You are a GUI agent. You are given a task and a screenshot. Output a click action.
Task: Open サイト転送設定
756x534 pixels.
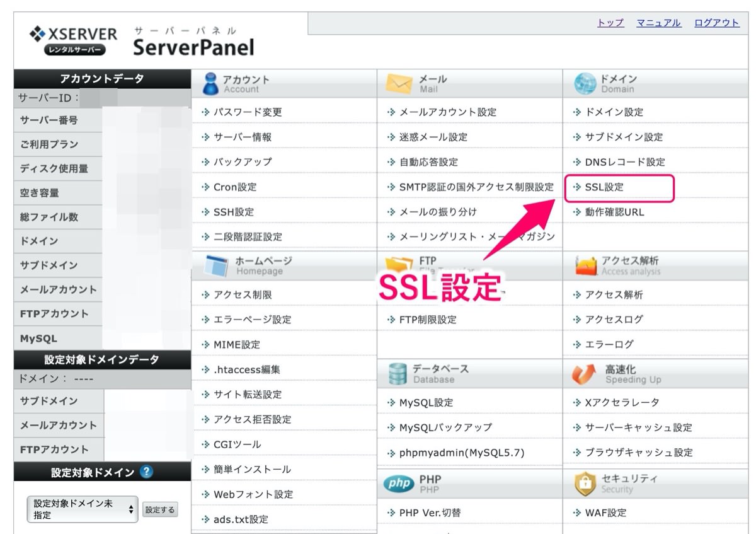pyautogui.click(x=248, y=395)
